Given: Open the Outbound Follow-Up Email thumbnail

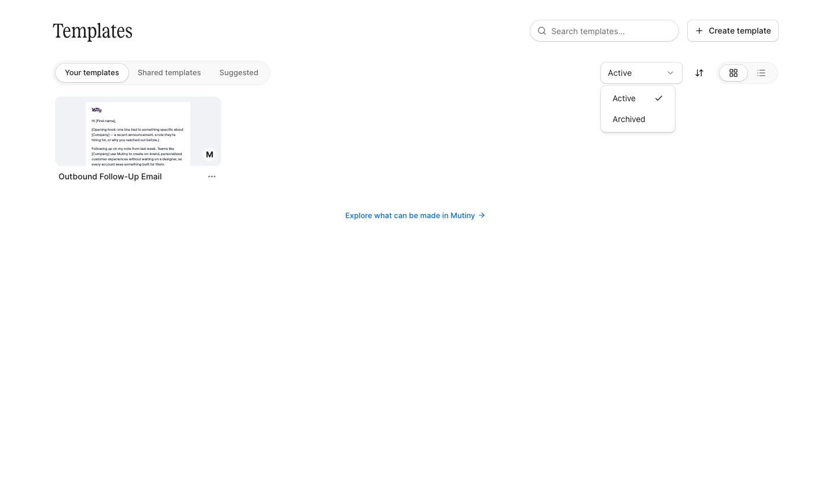Looking at the screenshot, I should pyautogui.click(x=138, y=131).
